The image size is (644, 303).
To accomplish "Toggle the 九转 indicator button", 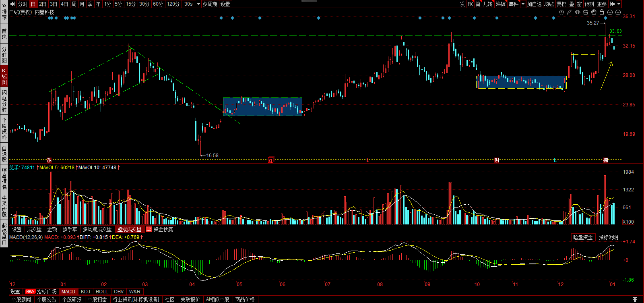I will click(487, 4).
